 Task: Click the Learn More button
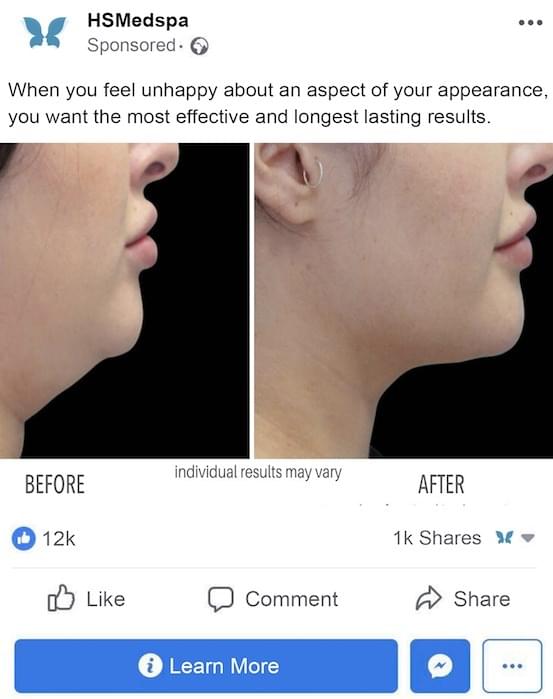[206, 666]
